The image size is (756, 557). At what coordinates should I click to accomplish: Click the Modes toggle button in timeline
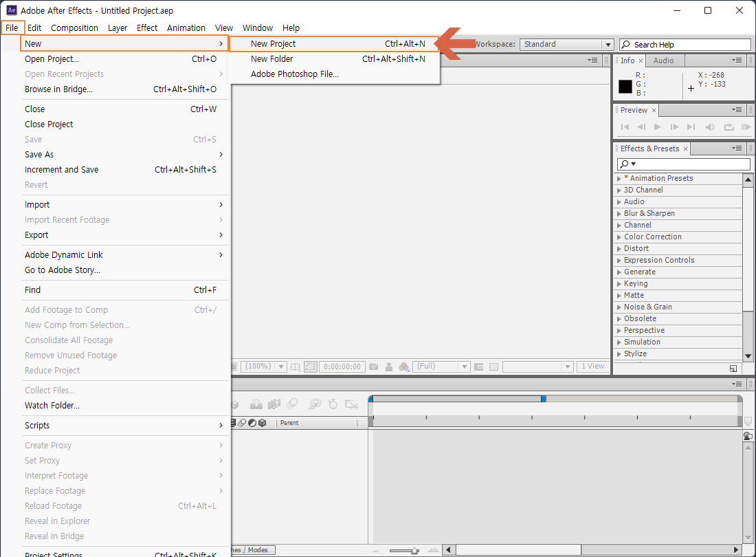(x=254, y=549)
